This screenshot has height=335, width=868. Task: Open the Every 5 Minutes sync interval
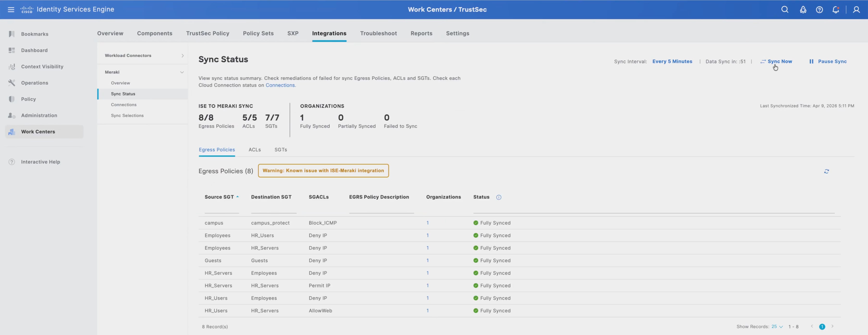pos(672,61)
